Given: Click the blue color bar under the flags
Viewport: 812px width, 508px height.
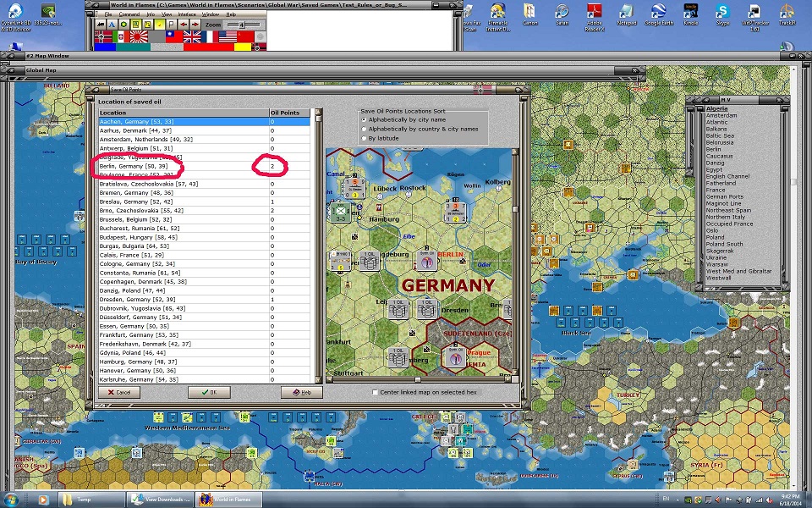Looking at the screenshot, I should (105, 47).
